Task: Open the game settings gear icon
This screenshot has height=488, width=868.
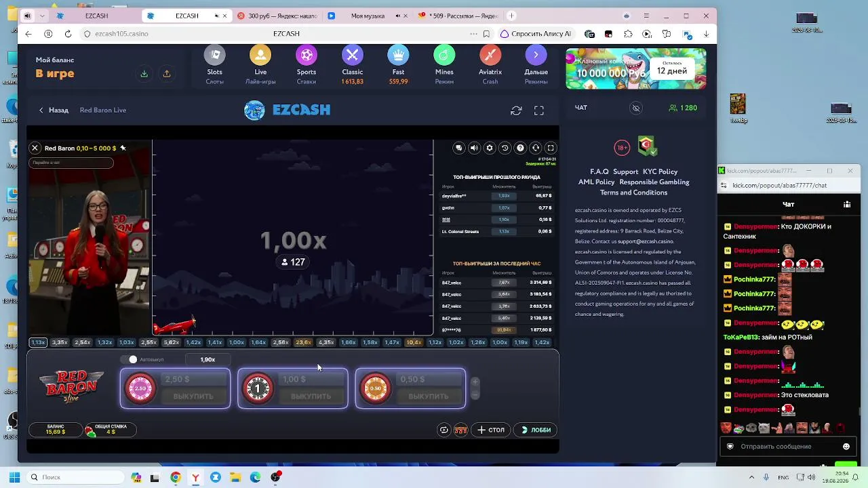Action: coord(490,148)
